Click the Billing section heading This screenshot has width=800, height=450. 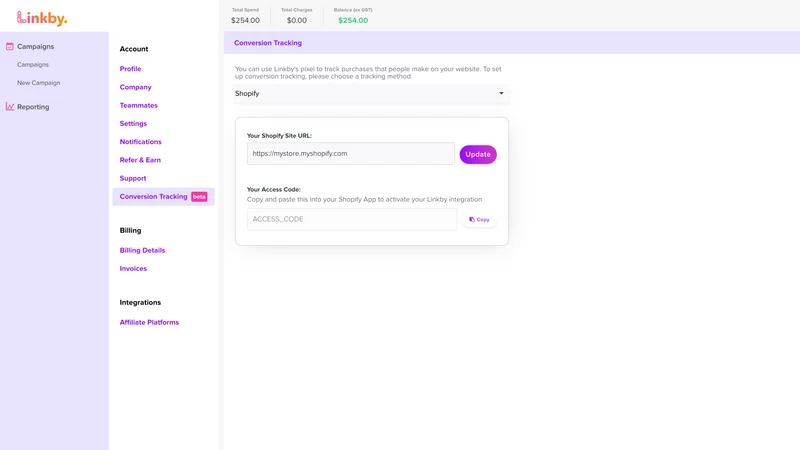click(130, 231)
